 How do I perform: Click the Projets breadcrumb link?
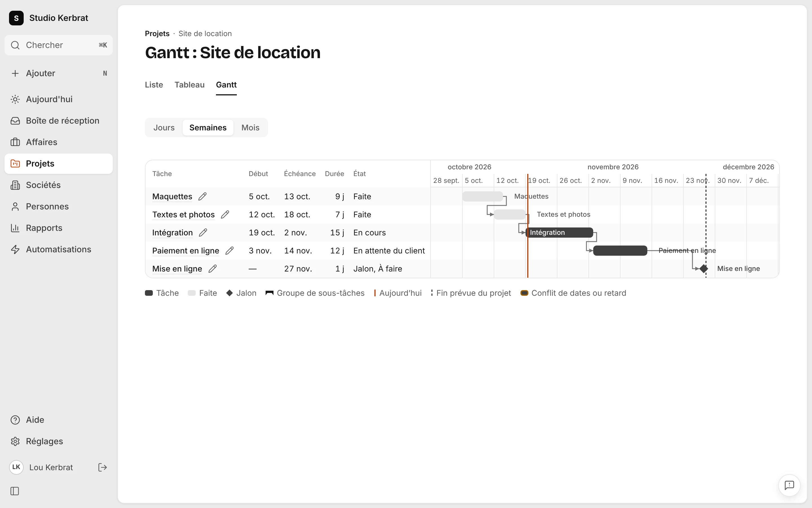click(x=157, y=34)
